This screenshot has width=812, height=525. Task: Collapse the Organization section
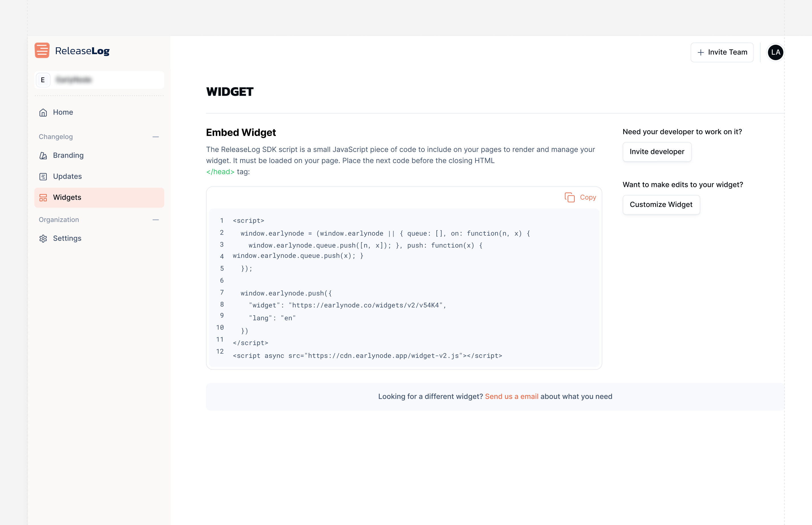(156, 220)
